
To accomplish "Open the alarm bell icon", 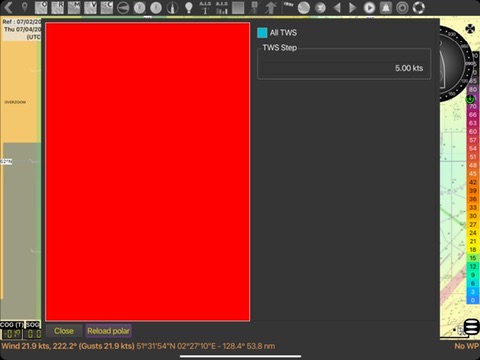I will pos(386,7).
